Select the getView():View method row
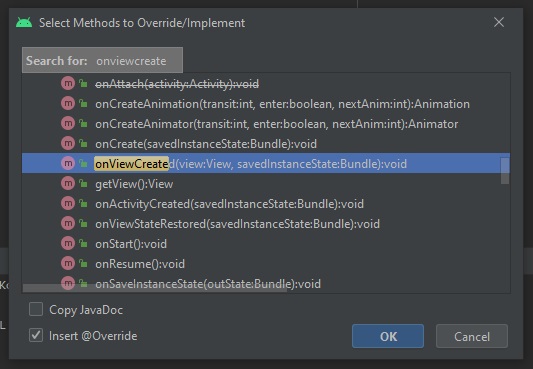This screenshot has width=533, height=369. tap(266, 184)
